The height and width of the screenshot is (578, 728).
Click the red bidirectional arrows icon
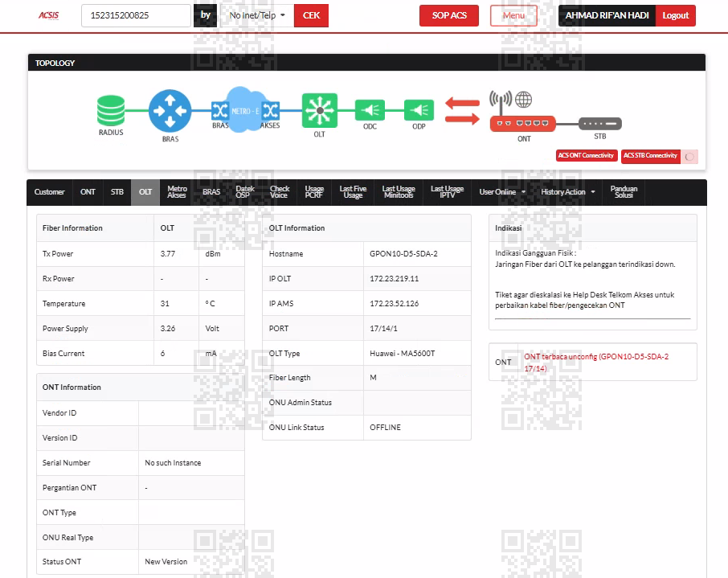[x=462, y=111]
